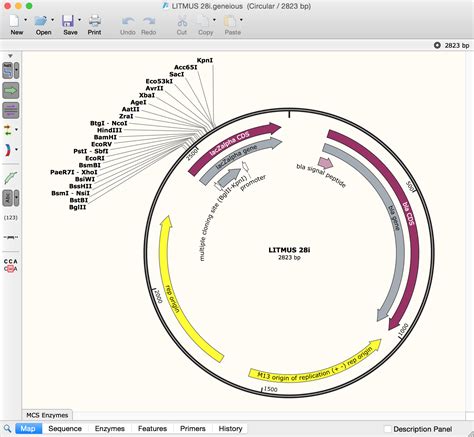Select the KpnI enzyme site label
474x437 pixels.
click(x=205, y=60)
